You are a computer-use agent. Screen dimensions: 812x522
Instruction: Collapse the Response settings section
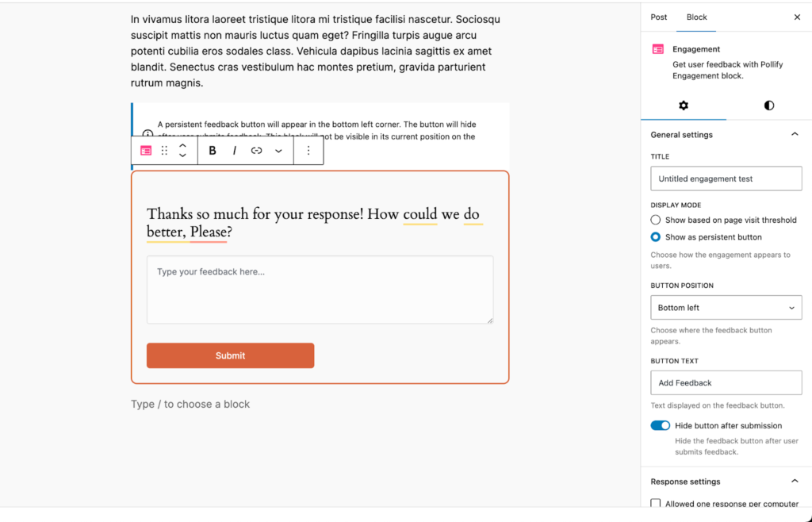[x=795, y=480]
